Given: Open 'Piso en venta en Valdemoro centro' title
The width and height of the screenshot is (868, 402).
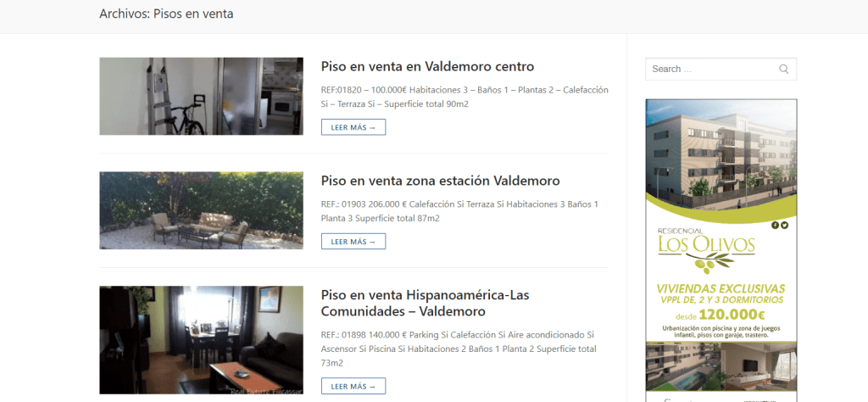Looking at the screenshot, I should pyautogui.click(x=427, y=66).
